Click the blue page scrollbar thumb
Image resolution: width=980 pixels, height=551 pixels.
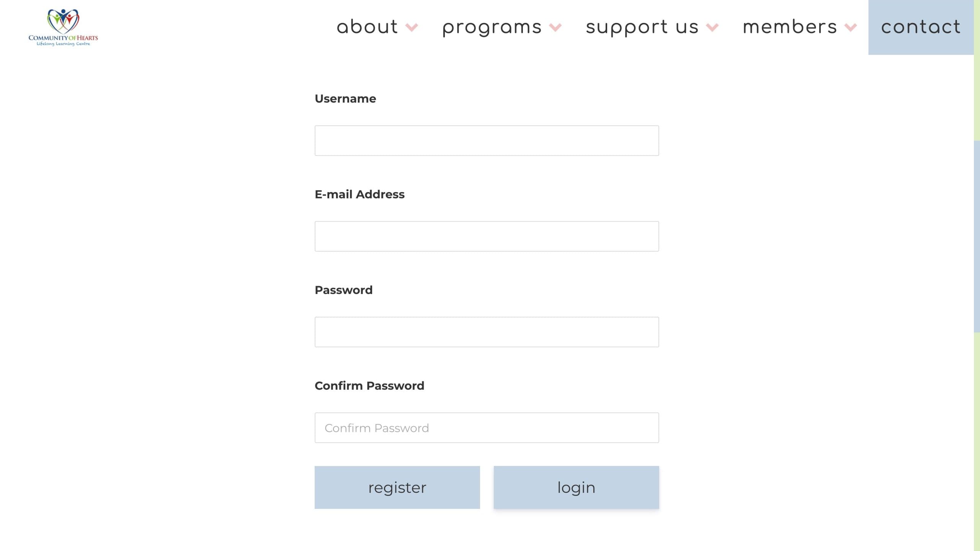pos(977,236)
